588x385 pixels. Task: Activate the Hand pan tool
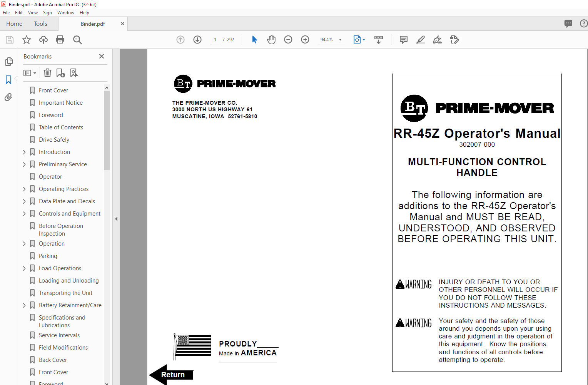click(271, 40)
